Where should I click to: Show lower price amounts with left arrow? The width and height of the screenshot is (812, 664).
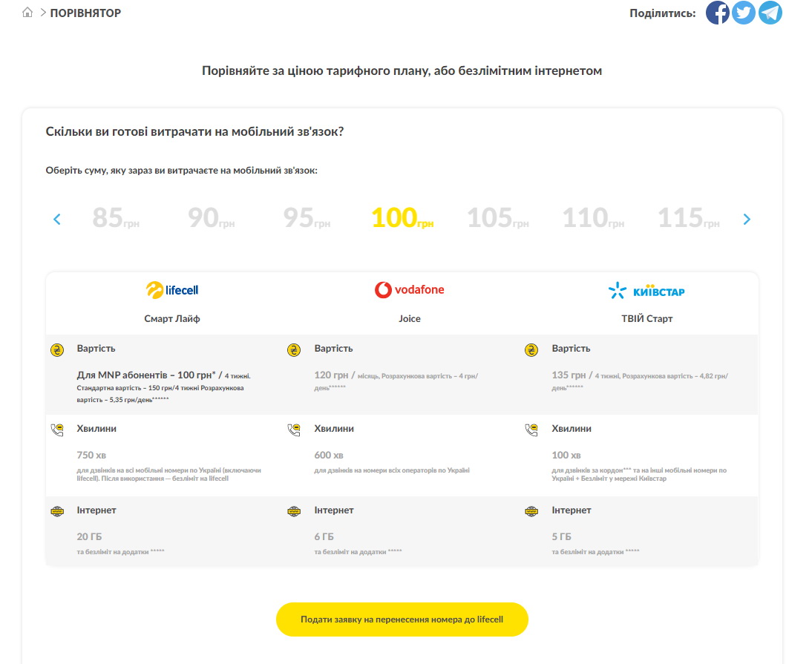click(x=57, y=219)
